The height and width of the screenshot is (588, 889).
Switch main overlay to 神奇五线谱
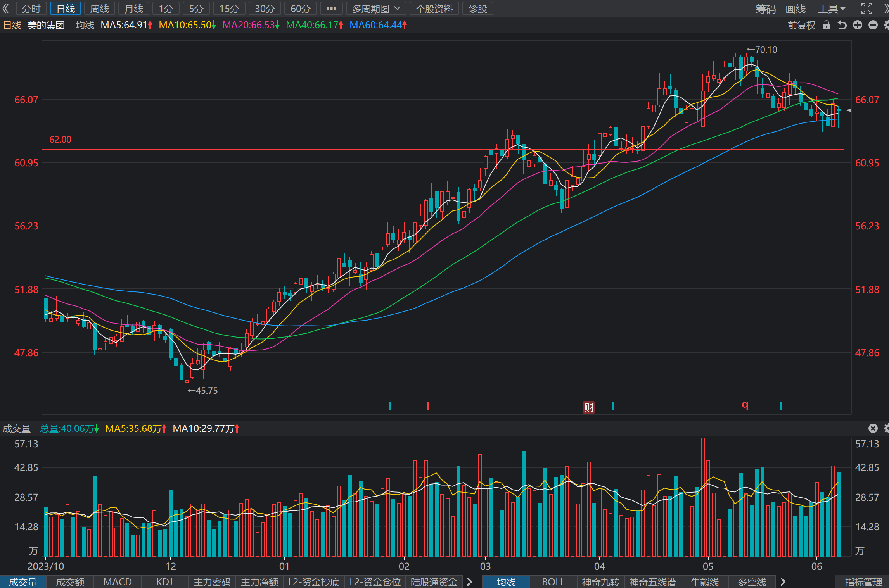point(653,582)
